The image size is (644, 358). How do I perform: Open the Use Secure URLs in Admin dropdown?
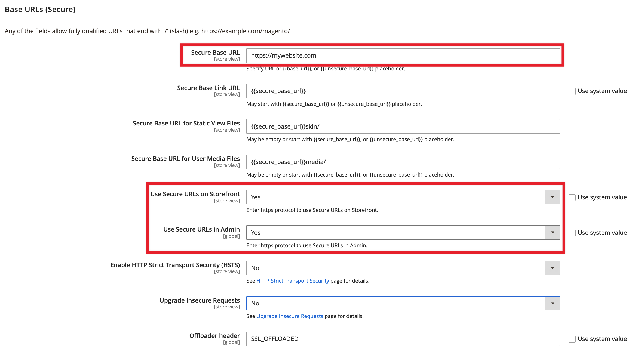[552, 232]
